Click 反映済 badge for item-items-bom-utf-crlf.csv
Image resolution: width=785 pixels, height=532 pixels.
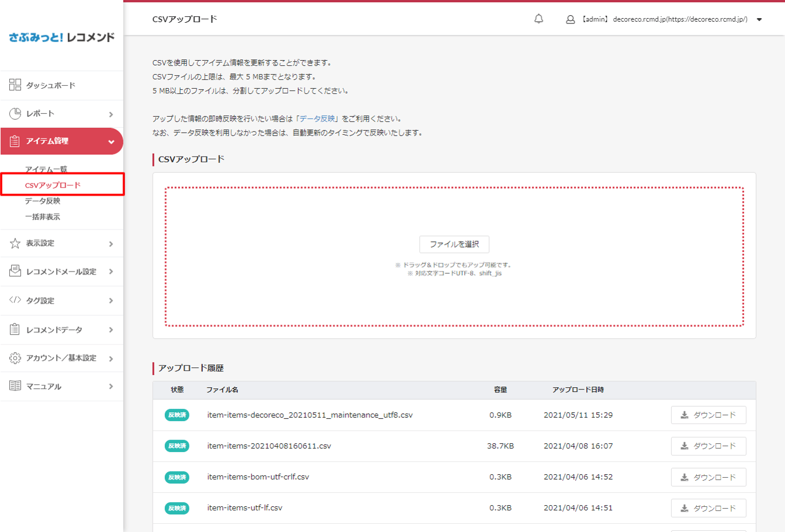177,477
